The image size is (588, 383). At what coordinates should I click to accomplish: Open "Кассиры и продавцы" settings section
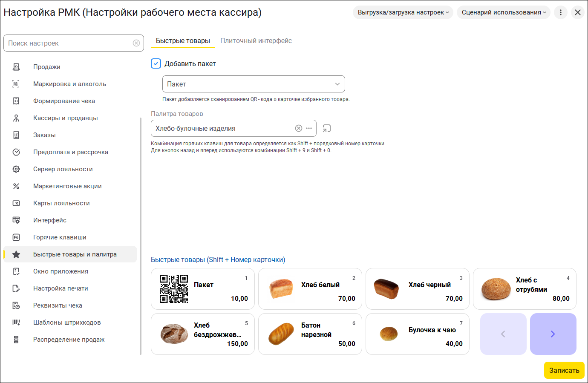click(66, 118)
